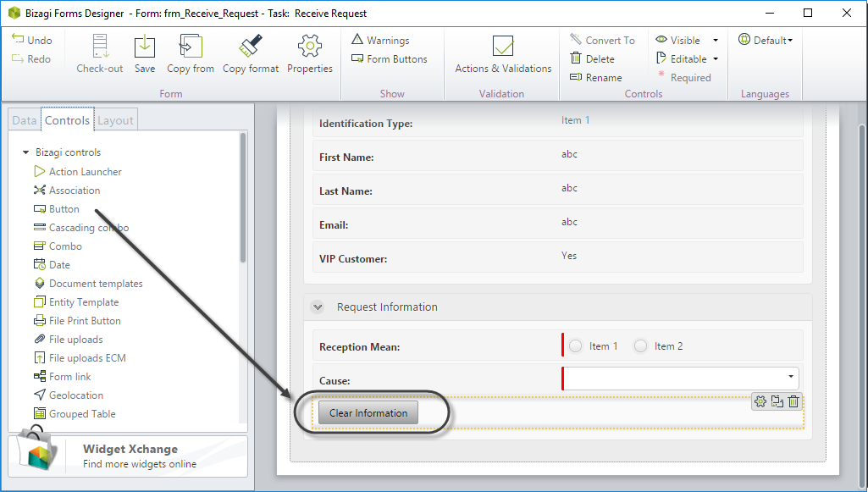Select Reception Mean Item 2 radio
Screen dimensions: 868x492
click(x=640, y=346)
